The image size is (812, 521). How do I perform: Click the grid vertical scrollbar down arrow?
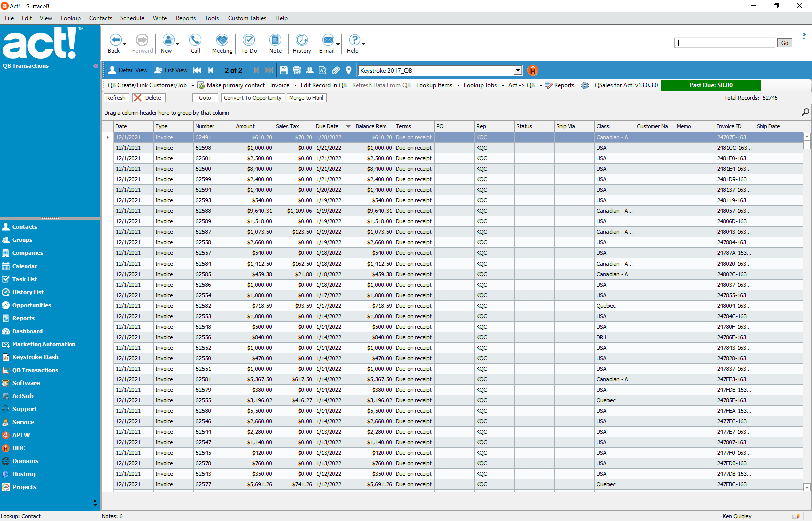(807, 487)
